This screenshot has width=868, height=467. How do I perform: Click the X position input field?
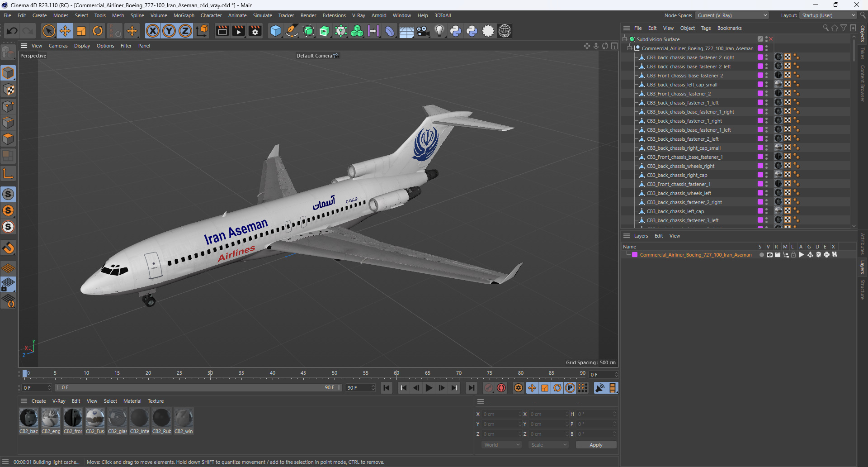(x=502, y=414)
